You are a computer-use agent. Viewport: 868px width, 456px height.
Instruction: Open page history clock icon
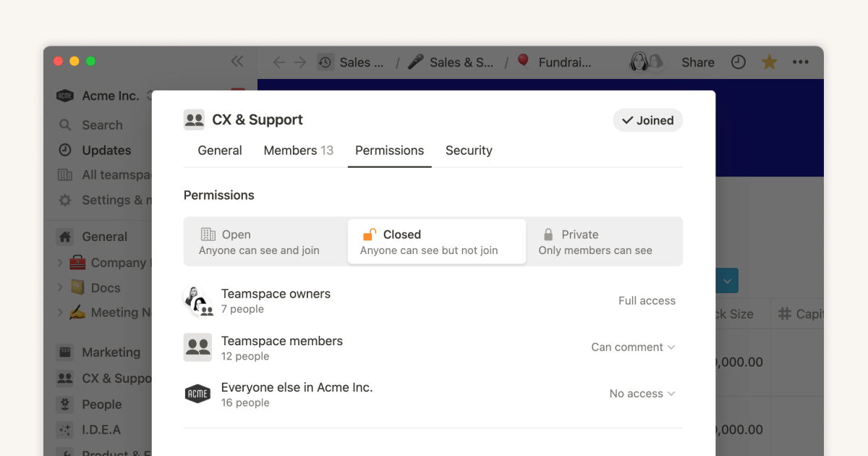[738, 62]
